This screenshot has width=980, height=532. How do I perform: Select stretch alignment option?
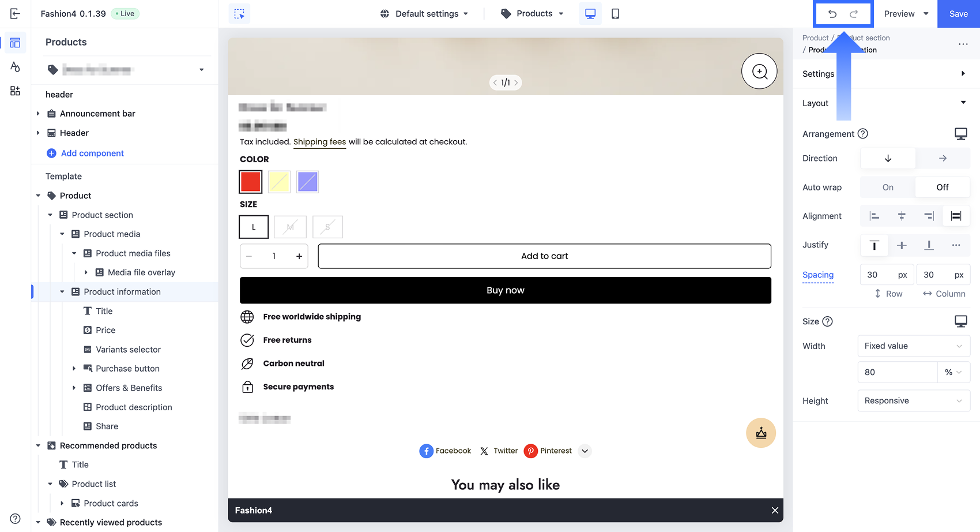point(956,216)
